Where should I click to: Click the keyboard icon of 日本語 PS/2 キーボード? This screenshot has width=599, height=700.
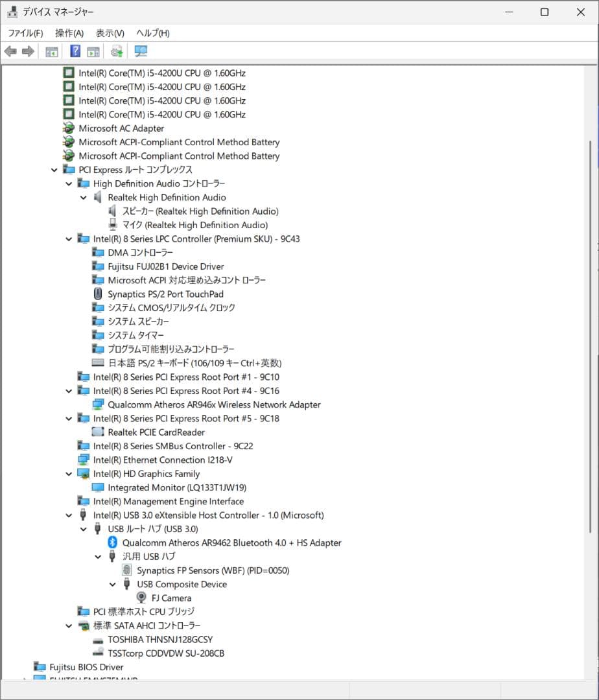point(98,362)
